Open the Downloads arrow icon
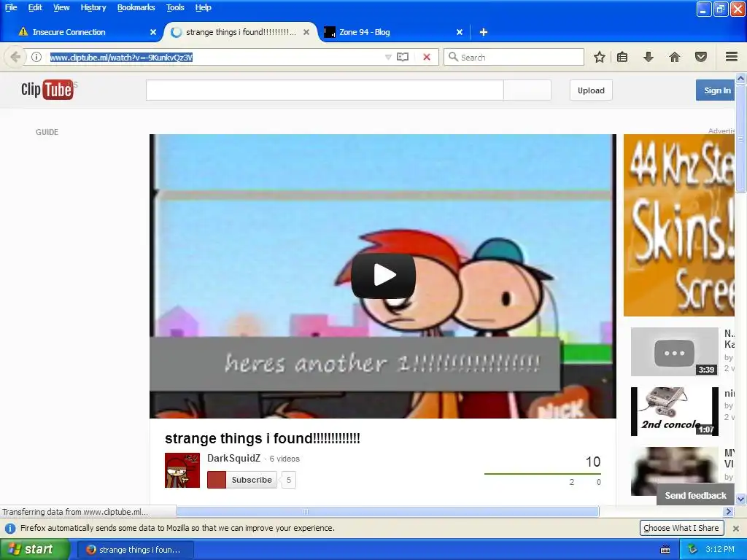 649,57
